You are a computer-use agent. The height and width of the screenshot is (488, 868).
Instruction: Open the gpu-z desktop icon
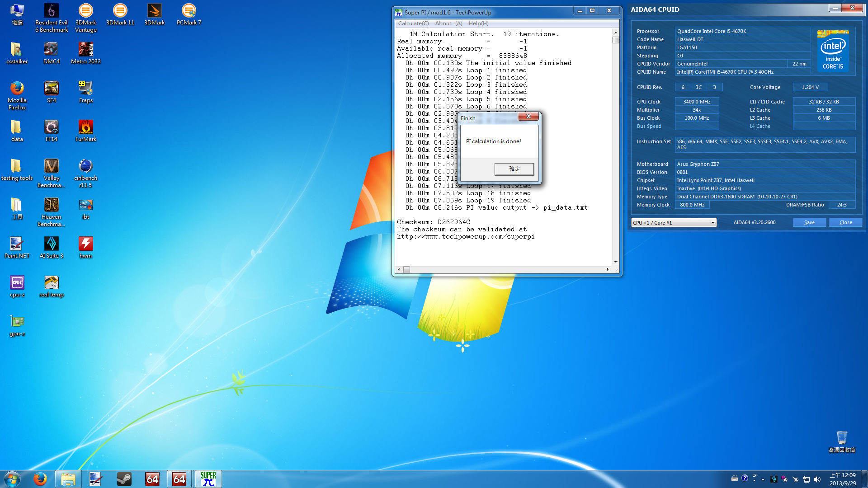click(x=17, y=322)
